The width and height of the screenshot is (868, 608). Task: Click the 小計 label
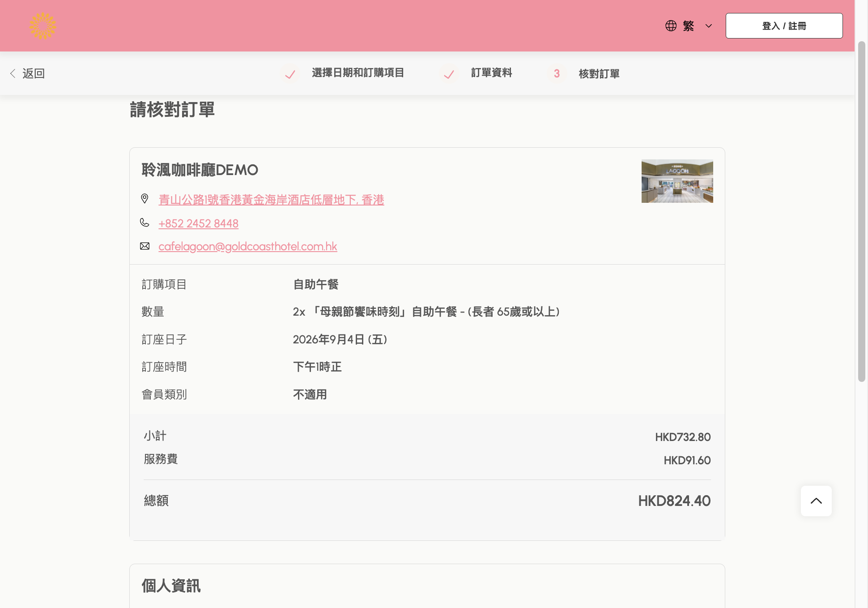coord(155,436)
